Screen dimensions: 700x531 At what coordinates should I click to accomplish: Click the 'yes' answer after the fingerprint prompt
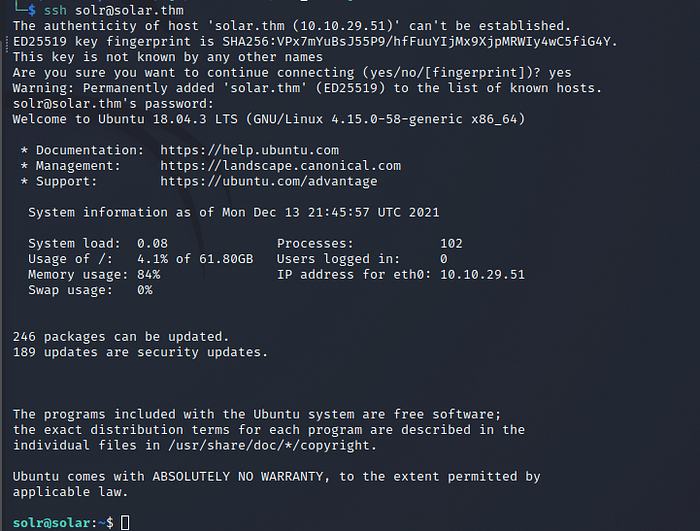click(560, 72)
